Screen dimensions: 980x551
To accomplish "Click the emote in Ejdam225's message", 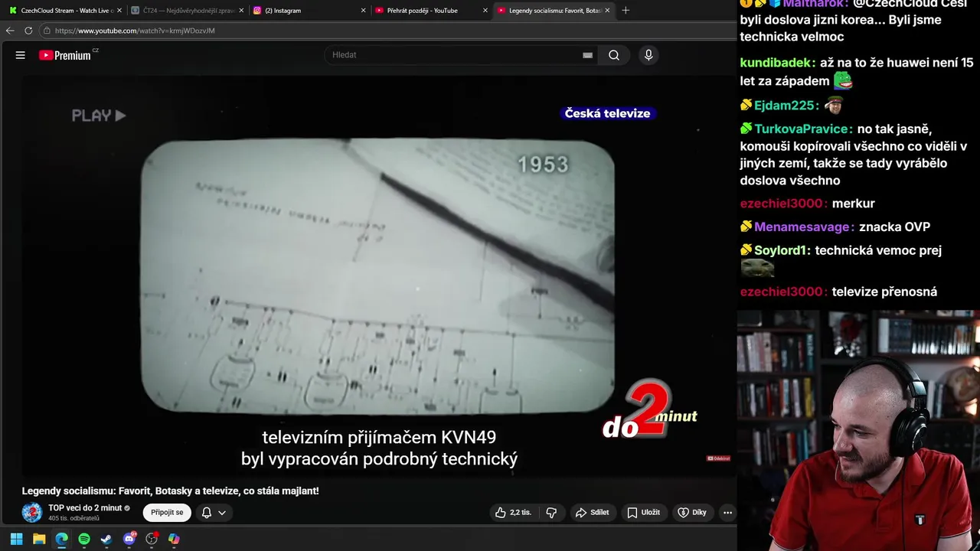I will (x=833, y=106).
